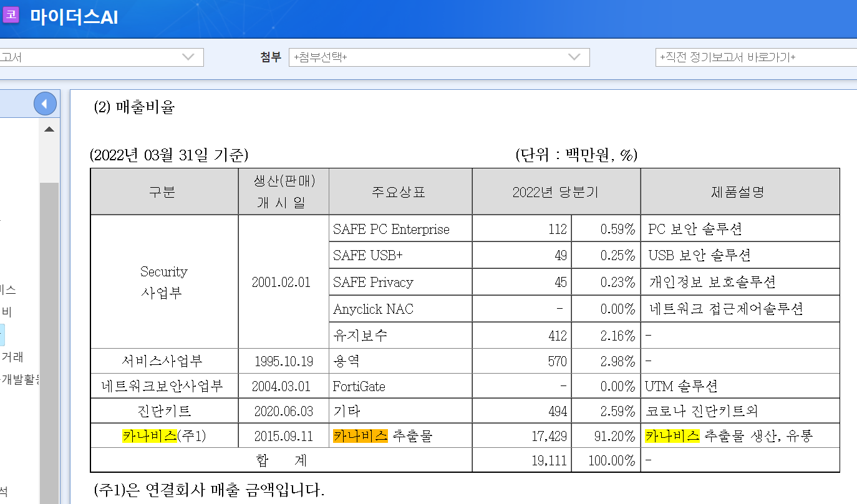The height and width of the screenshot is (504, 857).
Task: Click the 100.00% total ratio
Action: [606, 460]
